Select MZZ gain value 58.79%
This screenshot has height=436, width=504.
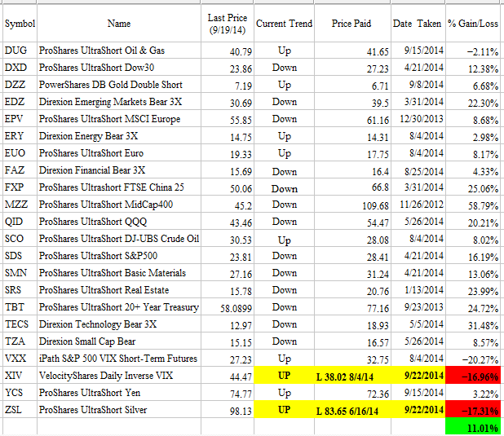[475, 205]
